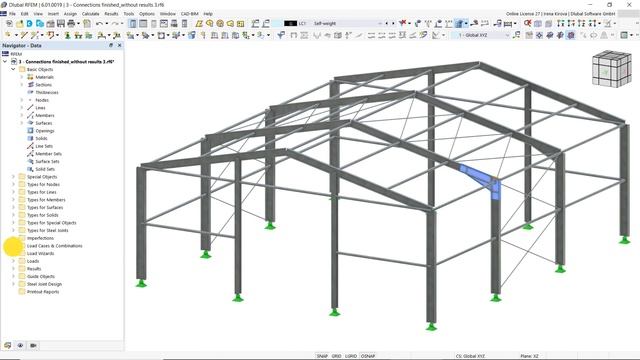Open the Calculate menu
The width and height of the screenshot is (640, 360).
point(90,14)
